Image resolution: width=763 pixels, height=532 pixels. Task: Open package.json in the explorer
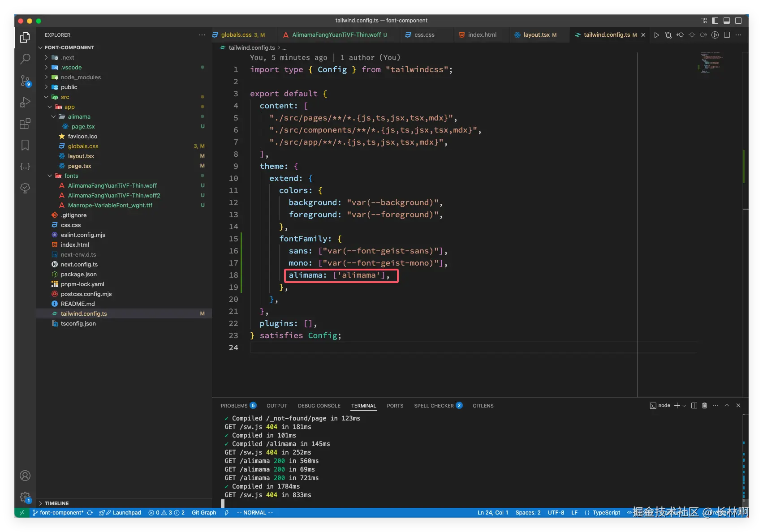click(x=78, y=275)
